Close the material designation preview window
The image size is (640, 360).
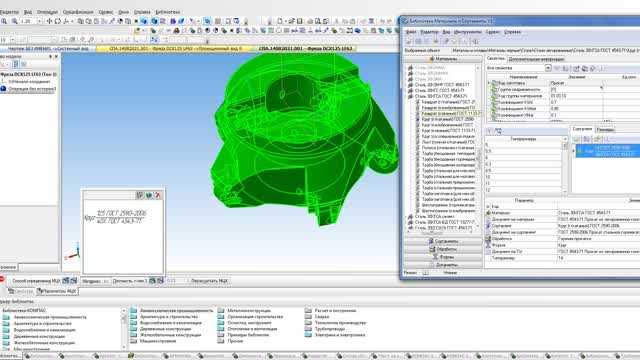click(x=158, y=195)
